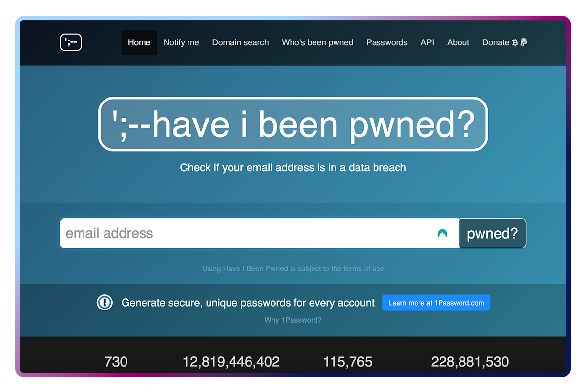Navigate to the API page
Screen dimensions: 586x392
(427, 42)
